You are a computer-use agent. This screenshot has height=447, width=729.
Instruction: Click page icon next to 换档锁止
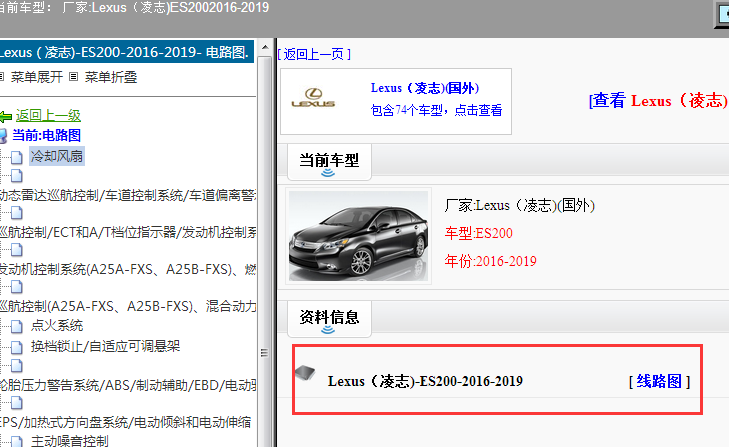17,347
